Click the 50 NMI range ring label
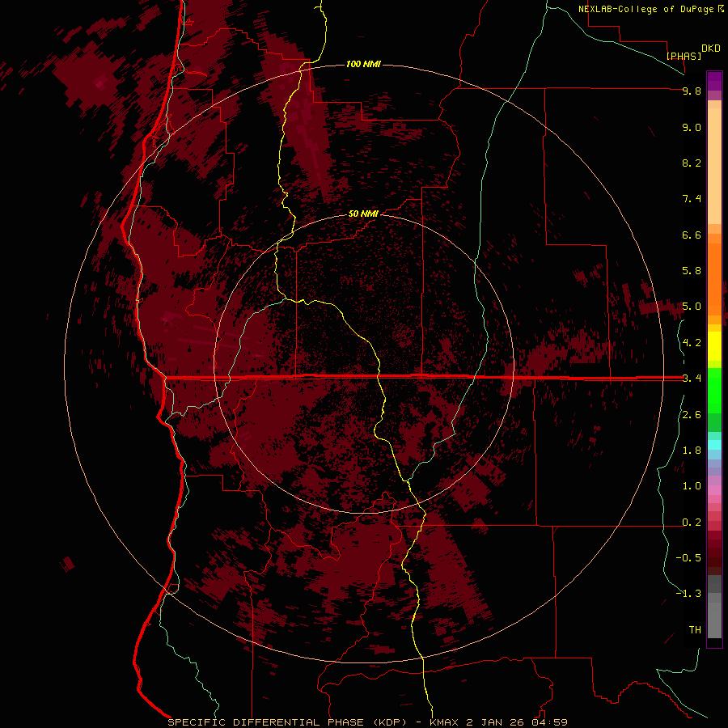The width and height of the screenshot is (728, 728). click(x=363, y=214)
